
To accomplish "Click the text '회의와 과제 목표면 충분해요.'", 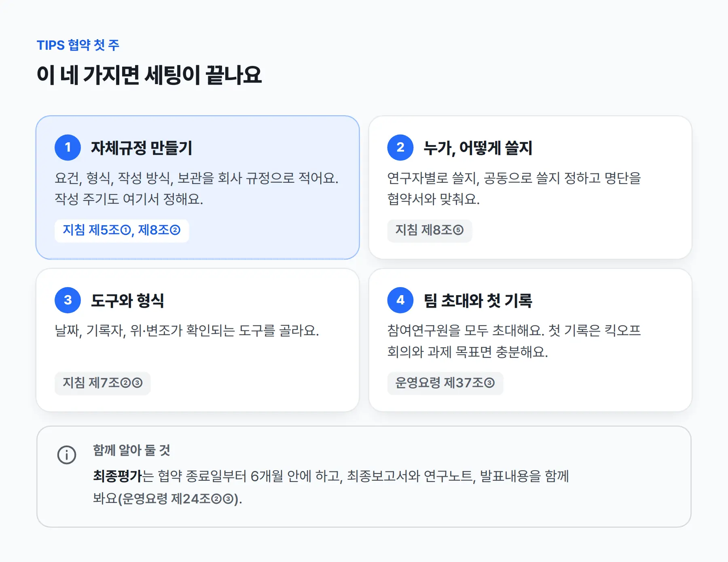I will (468, 352).
